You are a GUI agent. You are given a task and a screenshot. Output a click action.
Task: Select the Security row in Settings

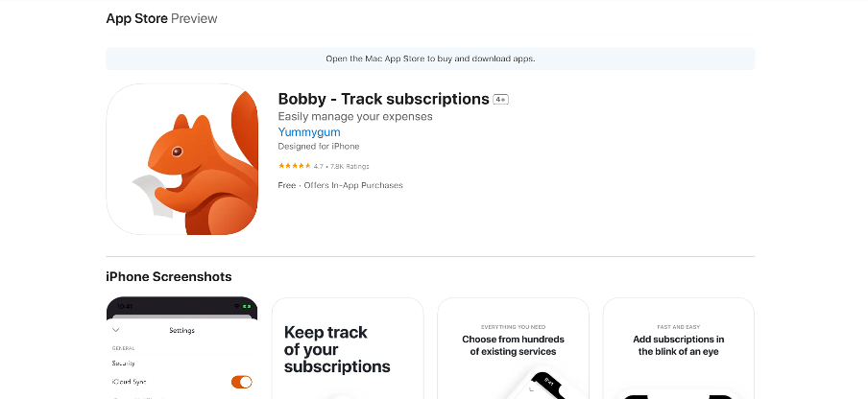(124, 364)
